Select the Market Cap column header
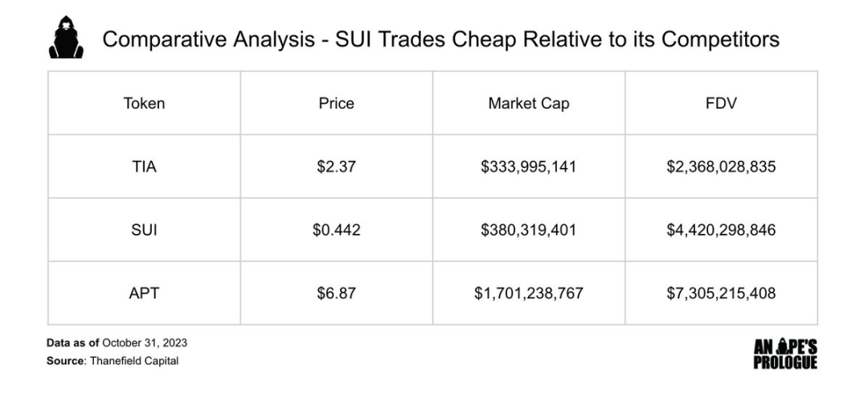Viewport: 868px width, 394px height. 529,104
